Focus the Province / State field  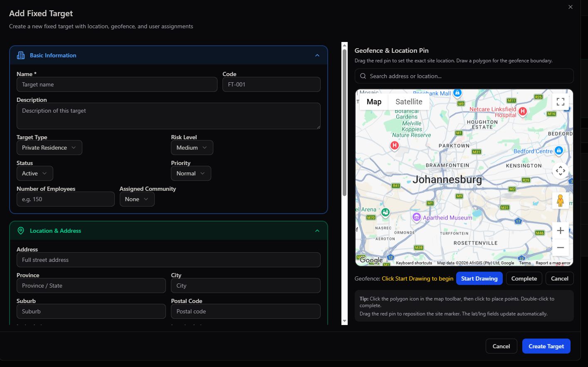(x=91, y=286)
